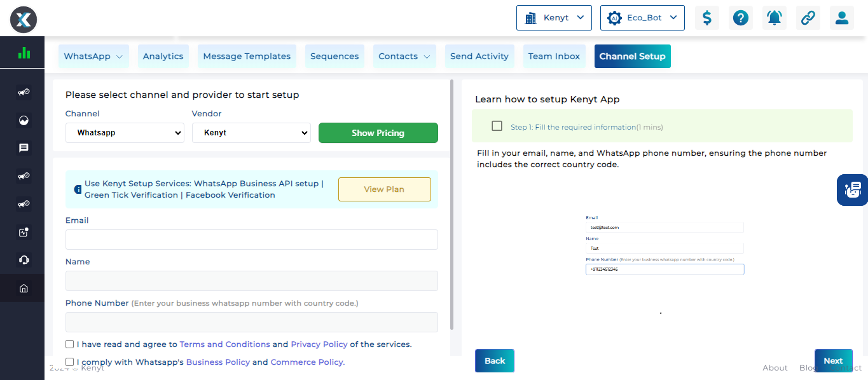Focus the Name input field
The image size is (868, 380).
[x=252, y=281]
